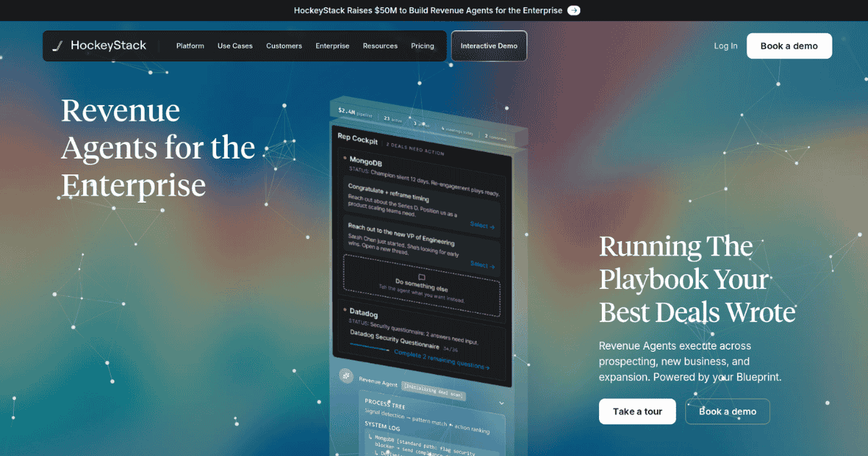Open the Enterprise nav item
Image resolution: width=868 pixels, height=456 pixels.
tap(332, 46)
